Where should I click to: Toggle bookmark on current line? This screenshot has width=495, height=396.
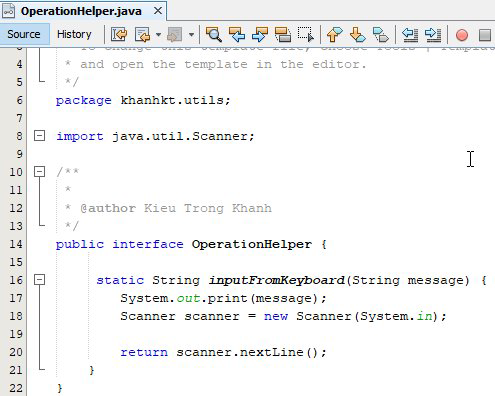point(380,34)
